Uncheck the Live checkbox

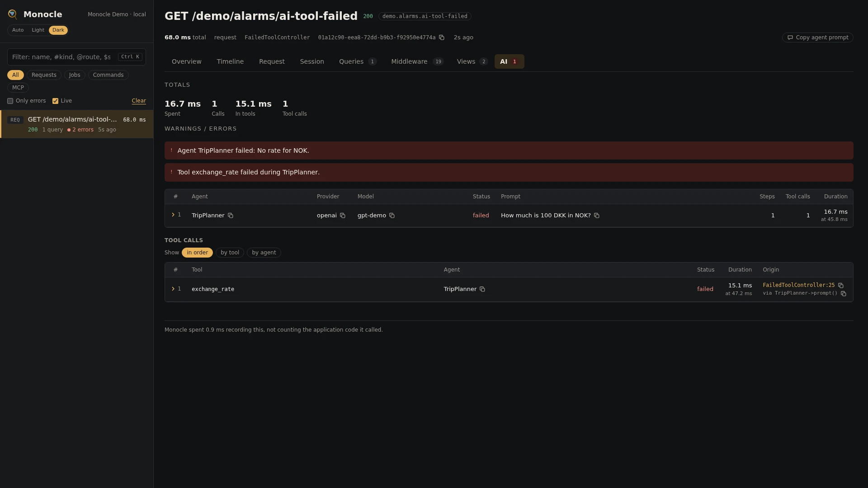tap(55, 101)
